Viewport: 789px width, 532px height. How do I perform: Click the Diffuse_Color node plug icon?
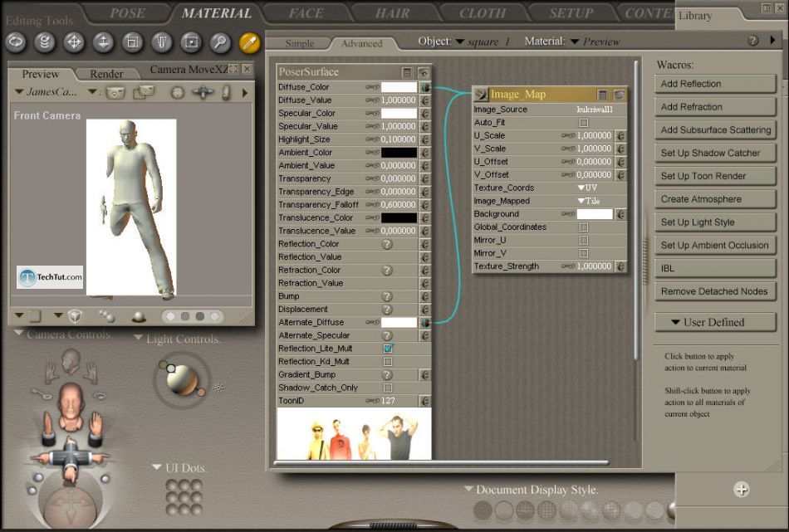[425, 87]
